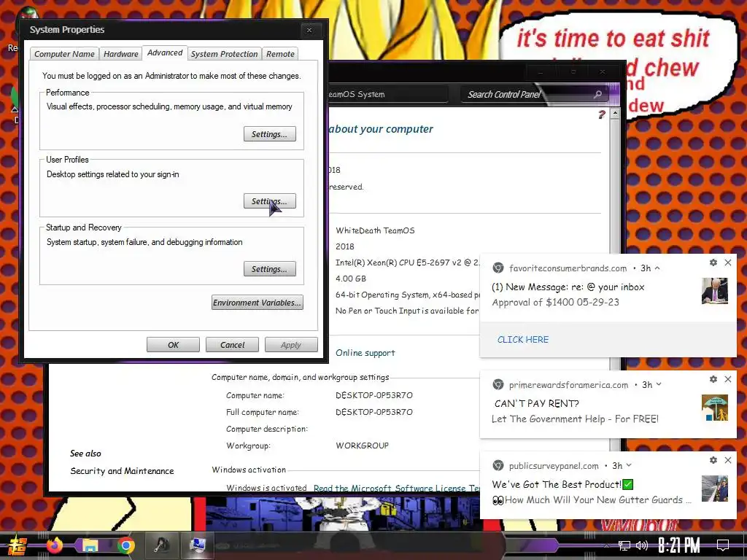Click the 4.00 GB memory value

click(351, 279)
